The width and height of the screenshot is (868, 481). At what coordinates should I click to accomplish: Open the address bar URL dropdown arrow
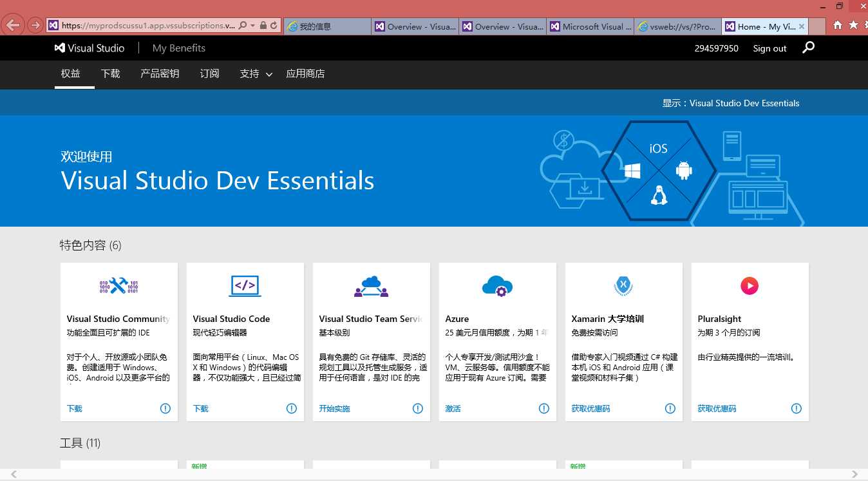253,26
